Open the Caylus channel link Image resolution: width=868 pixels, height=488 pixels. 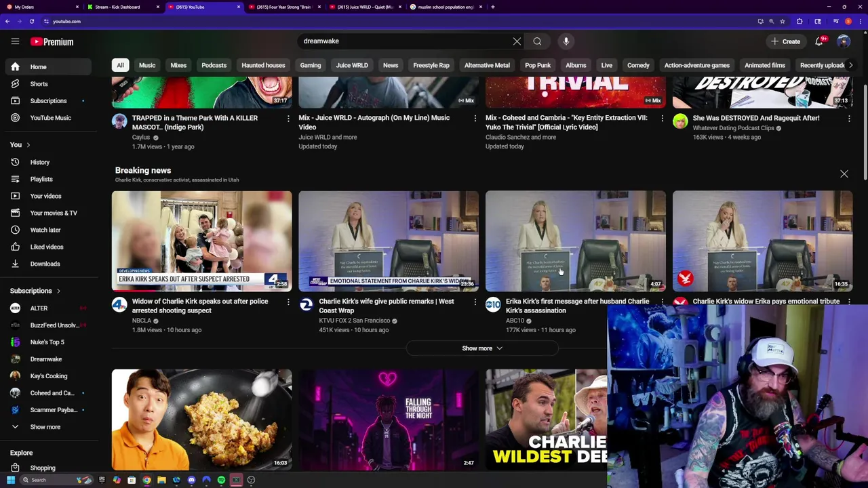140,137
